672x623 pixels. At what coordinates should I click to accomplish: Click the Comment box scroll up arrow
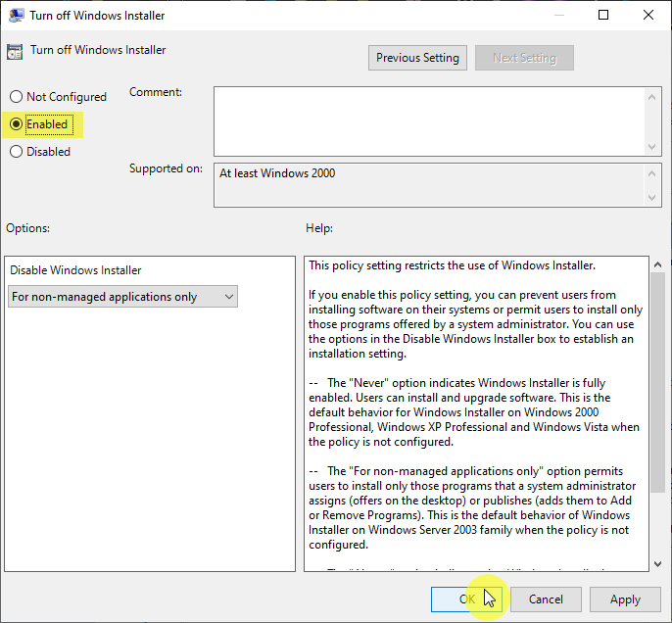(x=653, y=96)
